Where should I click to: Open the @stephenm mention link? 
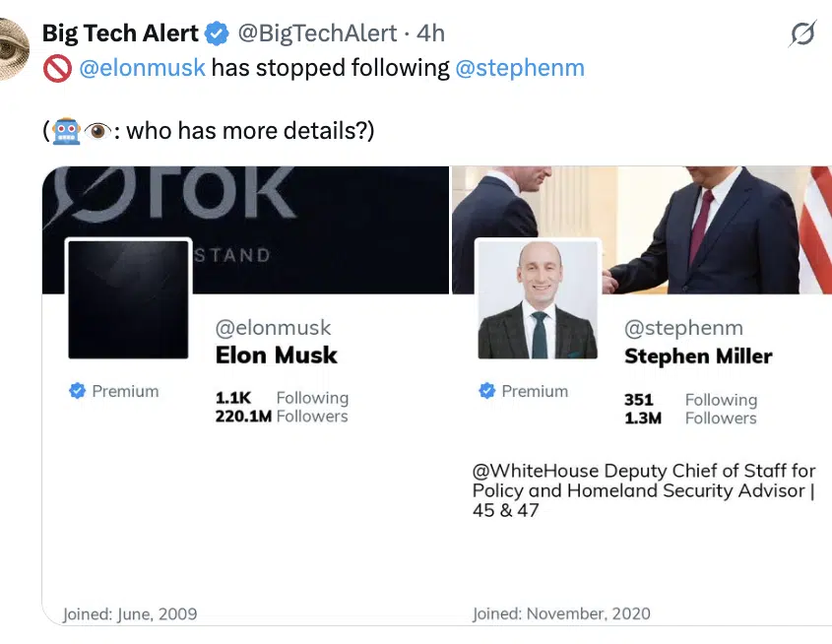click(x=519, y=68)
